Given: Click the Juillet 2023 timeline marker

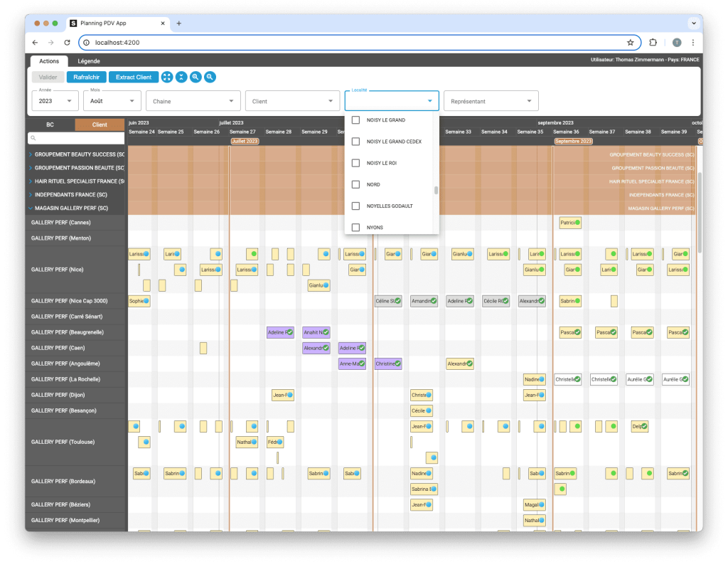Looking at the screenshot, I should pos(245,141).
